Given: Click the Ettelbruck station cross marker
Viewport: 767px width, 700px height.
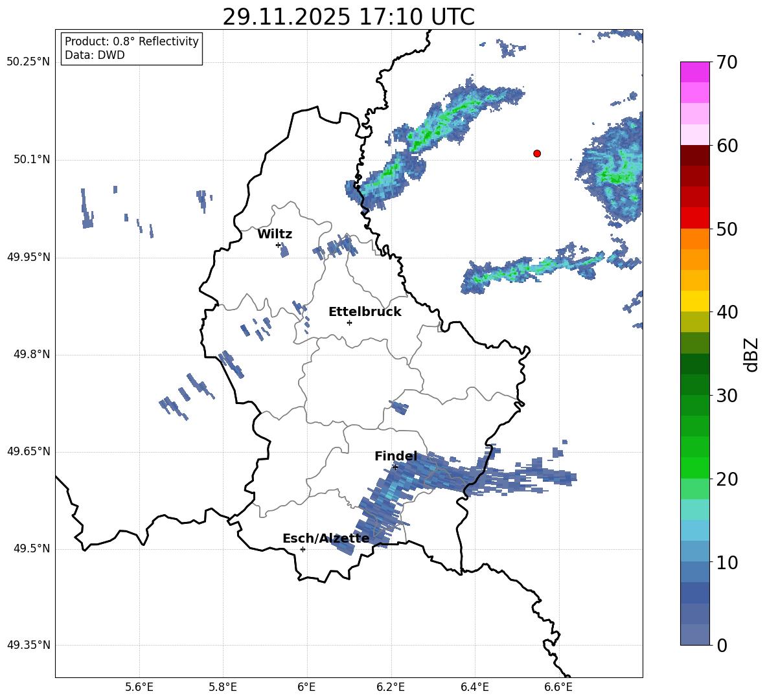Looking at the screenshot, I should 349,322.
